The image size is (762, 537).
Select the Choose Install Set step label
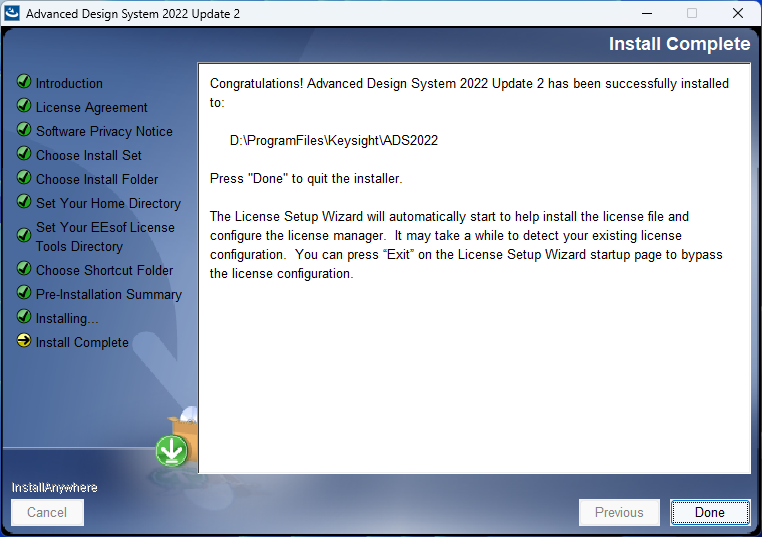coord(89,156)
